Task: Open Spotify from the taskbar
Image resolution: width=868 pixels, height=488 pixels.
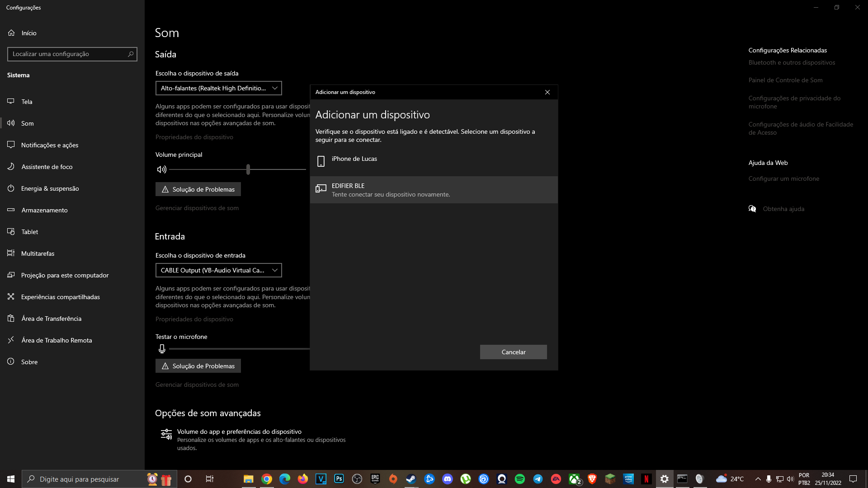Action: (520, 479)
